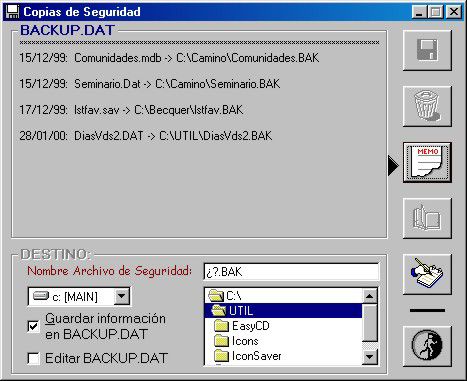Click folder list scroll down arrow
The width and height of the screenshot is (467, 381).
[x=369, y=357]
